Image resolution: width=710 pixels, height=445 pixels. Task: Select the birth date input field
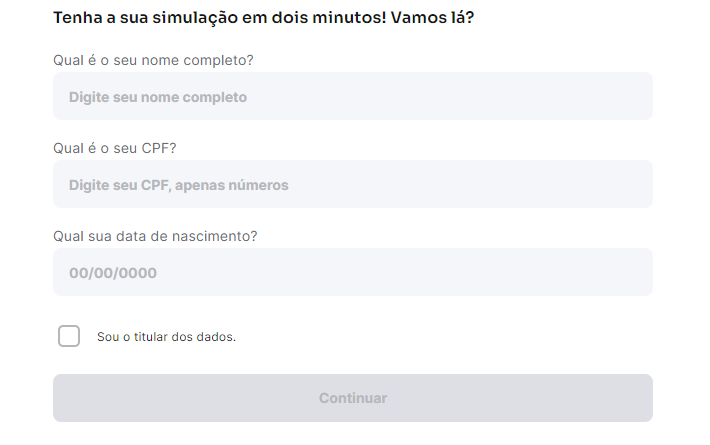tap(352, 272)
